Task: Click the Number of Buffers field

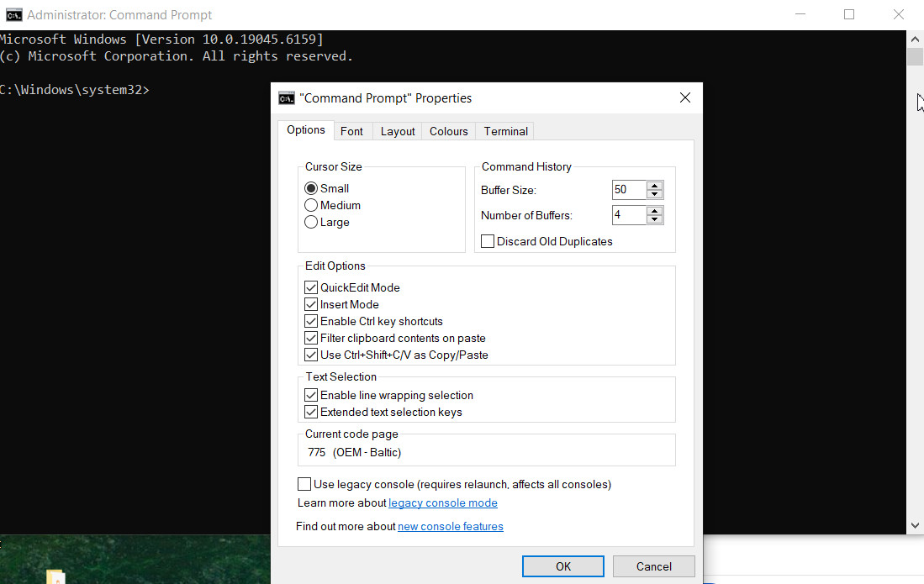Action: (x=629, y=215)
